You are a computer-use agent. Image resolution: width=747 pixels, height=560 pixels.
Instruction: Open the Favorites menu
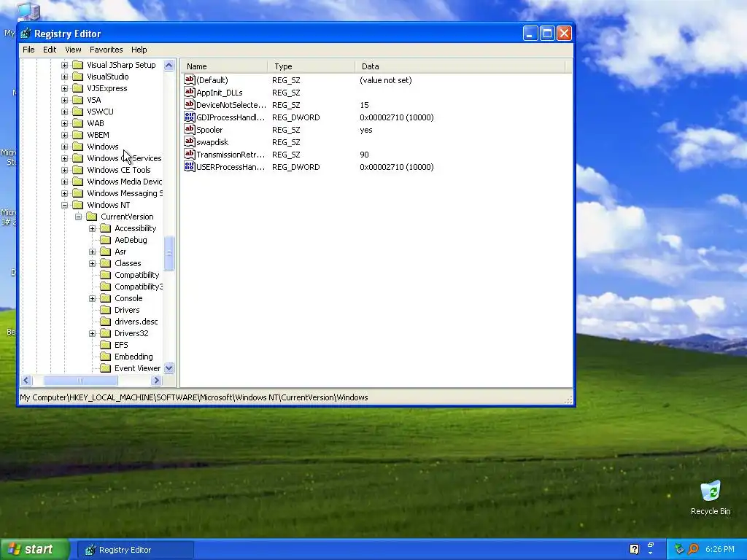click(x=107, y=50)
